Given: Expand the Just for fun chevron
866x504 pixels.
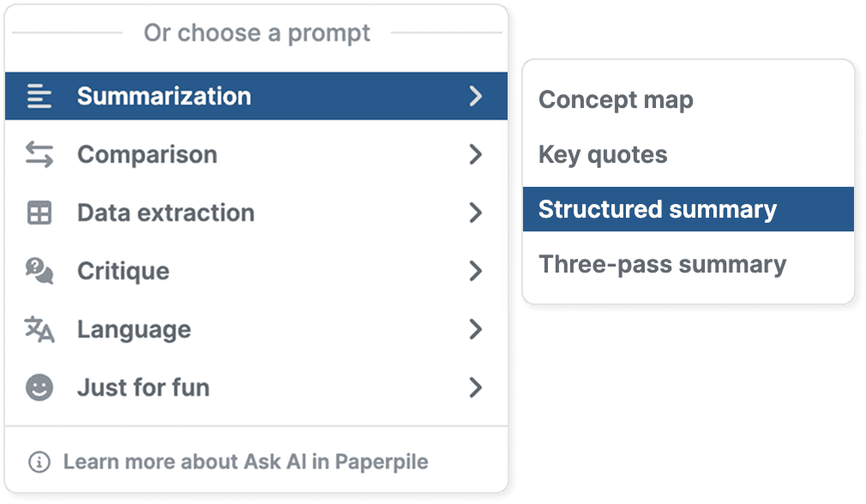Looking at the screenshot, I should coord(476,388).
